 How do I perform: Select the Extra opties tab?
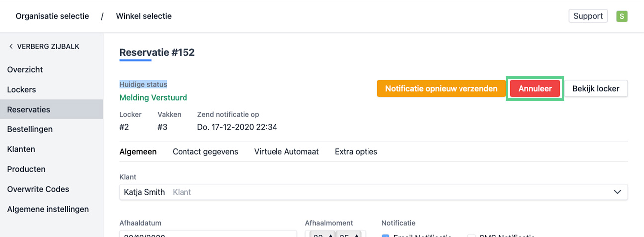pyautogui.click(x=356, y=152)
